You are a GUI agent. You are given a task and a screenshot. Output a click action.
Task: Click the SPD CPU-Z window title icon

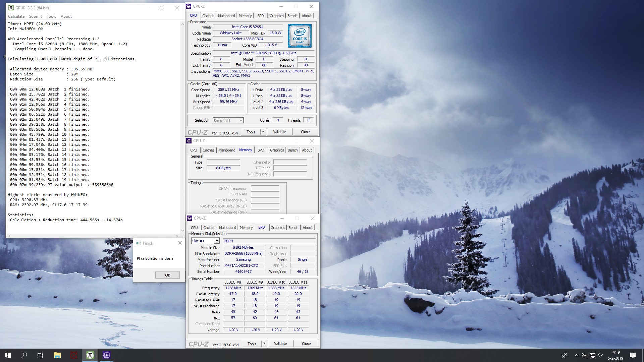(x=190, y=218)
